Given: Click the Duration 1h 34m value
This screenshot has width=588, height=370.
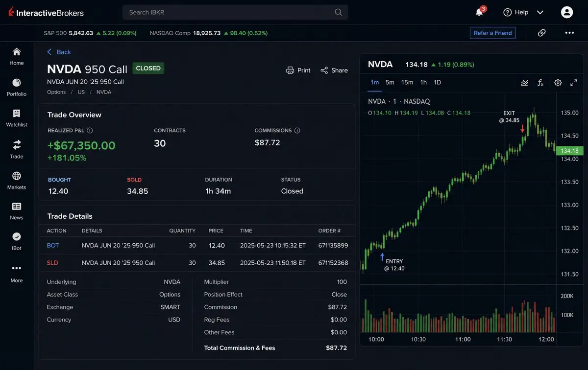Looking at the screenshot, I should click(x=218, y=191).
